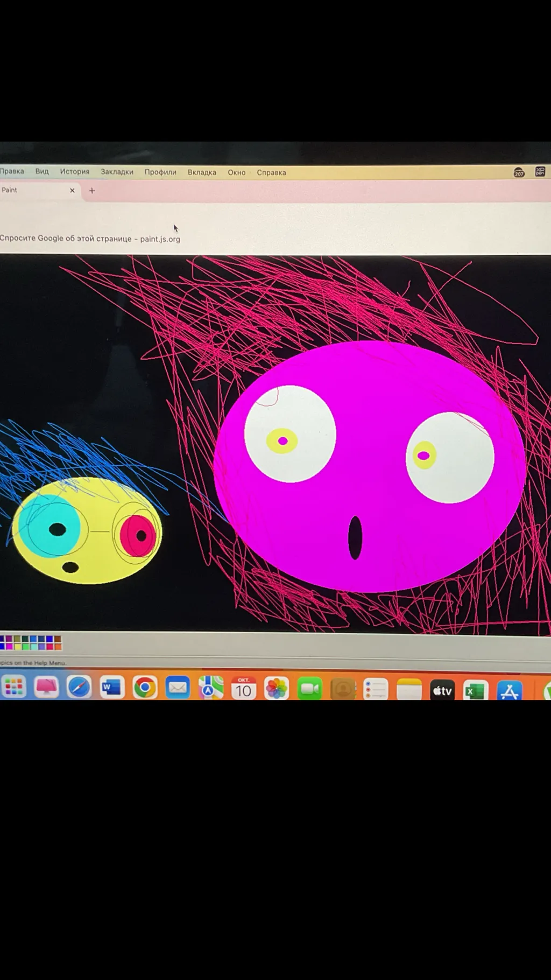Click the XP-Pen menu bar icon
The width and height of the screenshot is (551, 980).
pos(540,172)
